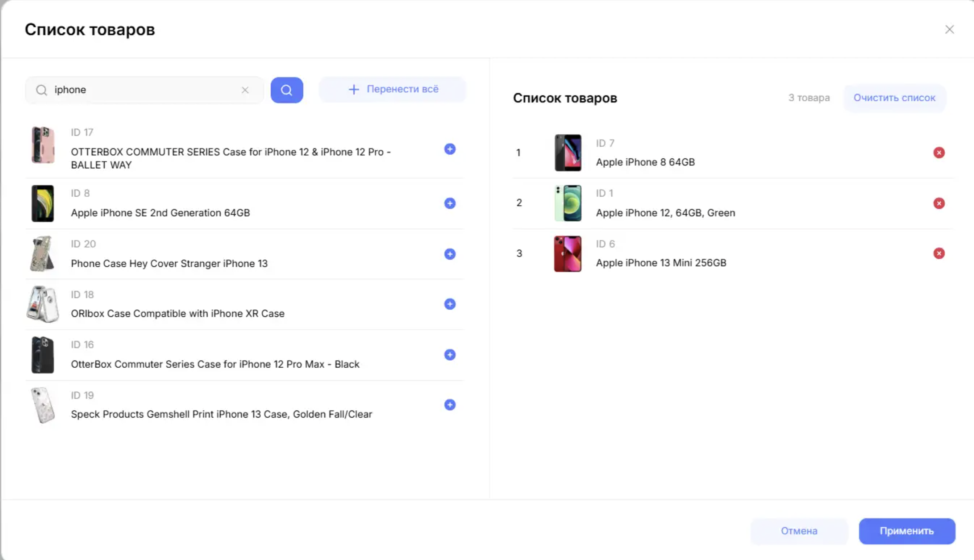Click iPhone 13 Mini red thumbnail
The image size is (974, 560).
567,254
